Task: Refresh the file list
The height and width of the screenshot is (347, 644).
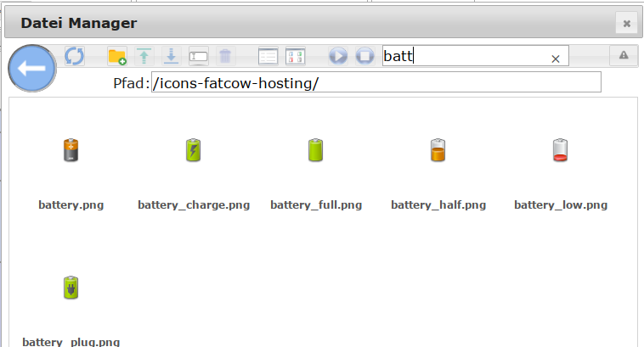Action: (x=75, y=57)
